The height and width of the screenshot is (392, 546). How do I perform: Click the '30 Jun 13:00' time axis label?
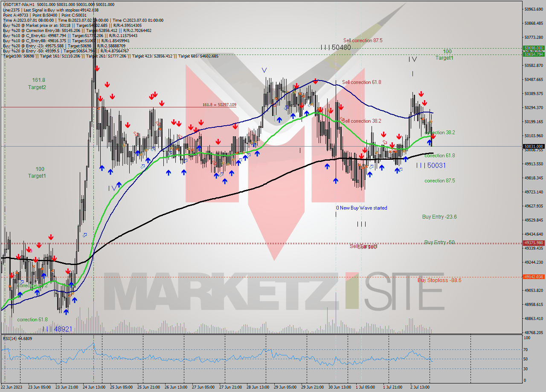[x=340, y=387]
